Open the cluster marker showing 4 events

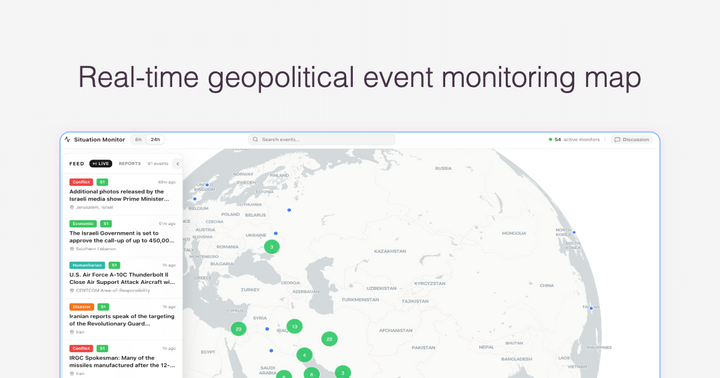(x=304, y=355)
